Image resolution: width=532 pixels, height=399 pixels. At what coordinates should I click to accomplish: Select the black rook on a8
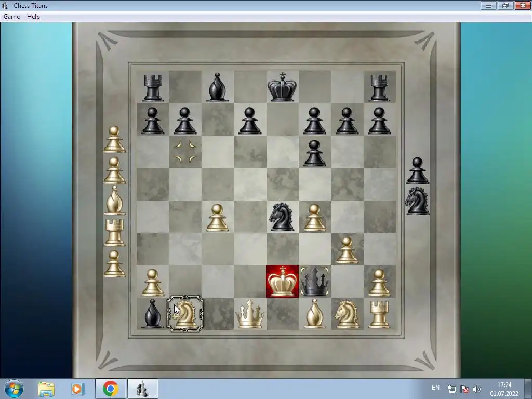tap(153, 88)
